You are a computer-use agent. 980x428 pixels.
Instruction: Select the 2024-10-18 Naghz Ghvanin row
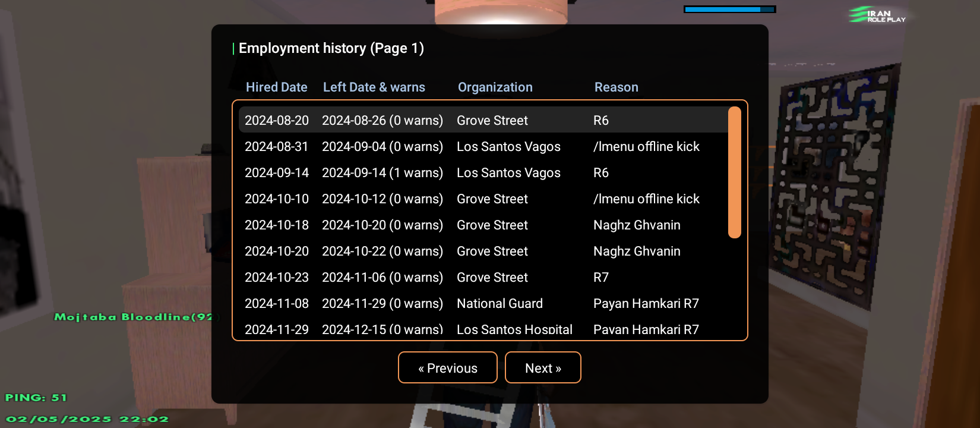point(483,225)
